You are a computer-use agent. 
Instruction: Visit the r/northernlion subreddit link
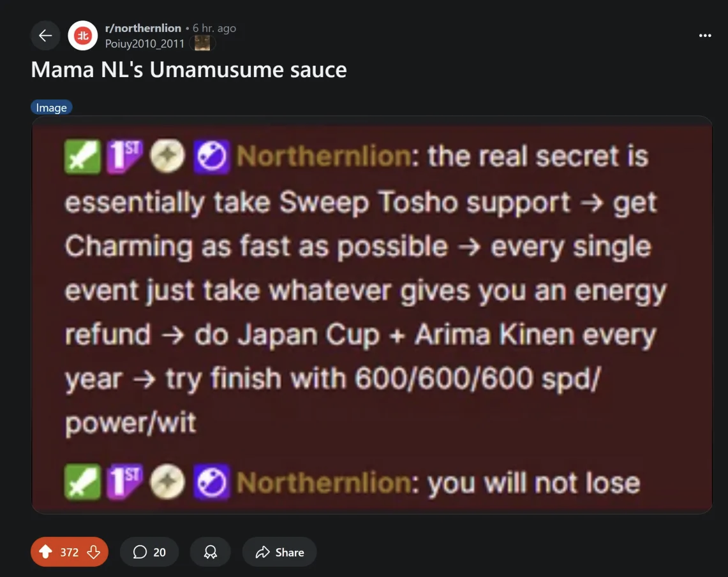pyautogui.click(x=143, y=28)
